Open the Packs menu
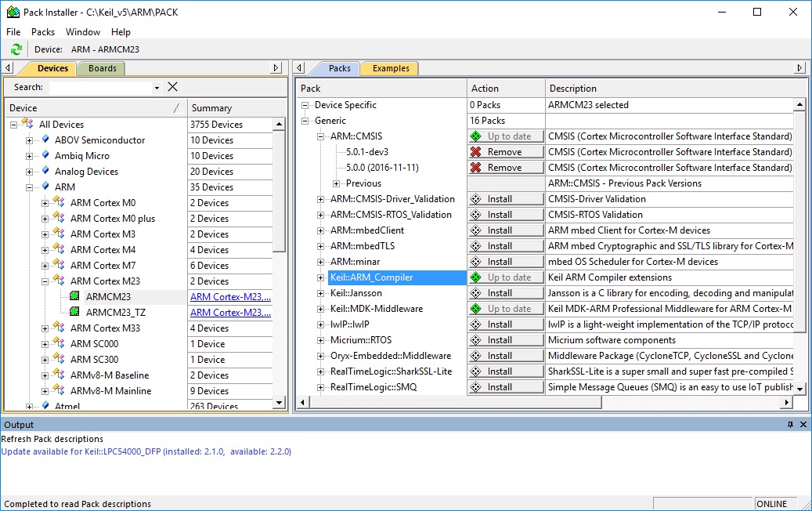 click(x=43, y=32)
